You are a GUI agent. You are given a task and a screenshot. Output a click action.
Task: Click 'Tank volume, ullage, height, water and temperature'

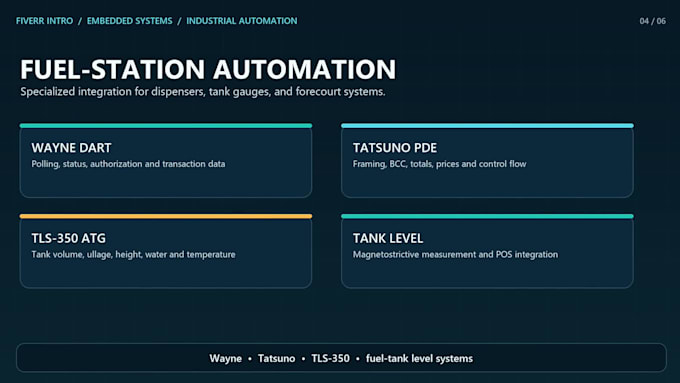[134, 255]
